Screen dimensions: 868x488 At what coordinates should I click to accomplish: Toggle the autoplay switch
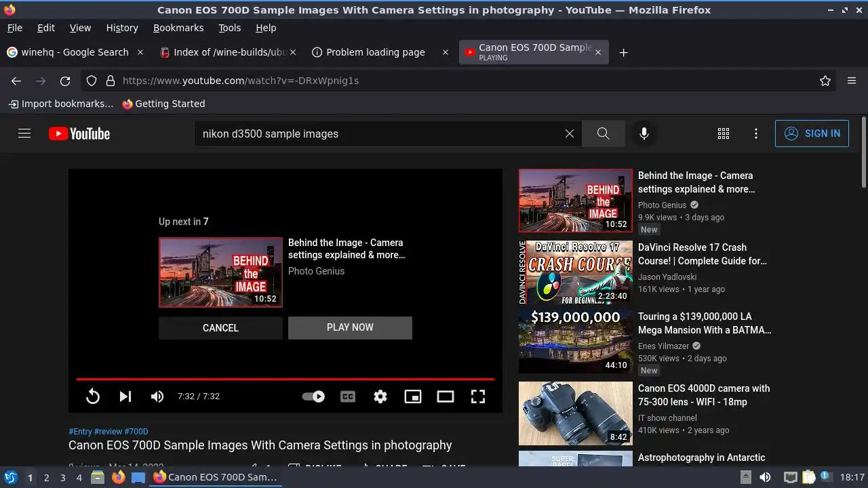[x=313, y=396]
